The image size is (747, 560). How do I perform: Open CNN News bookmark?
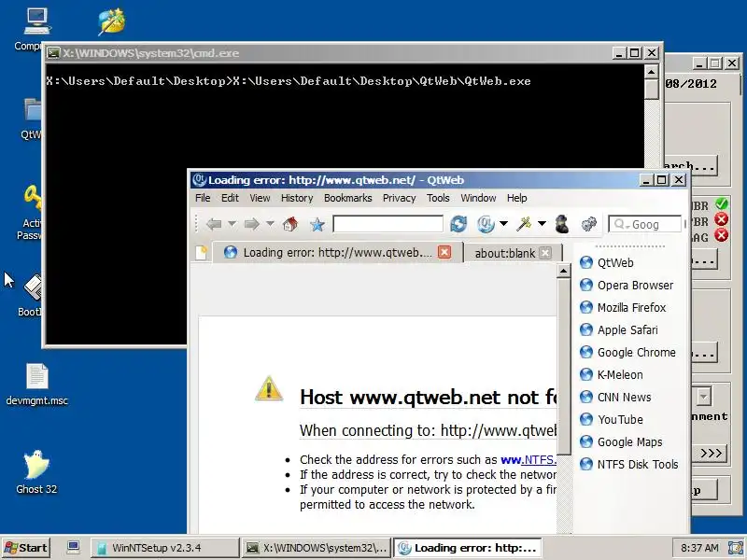coord(615,398)
